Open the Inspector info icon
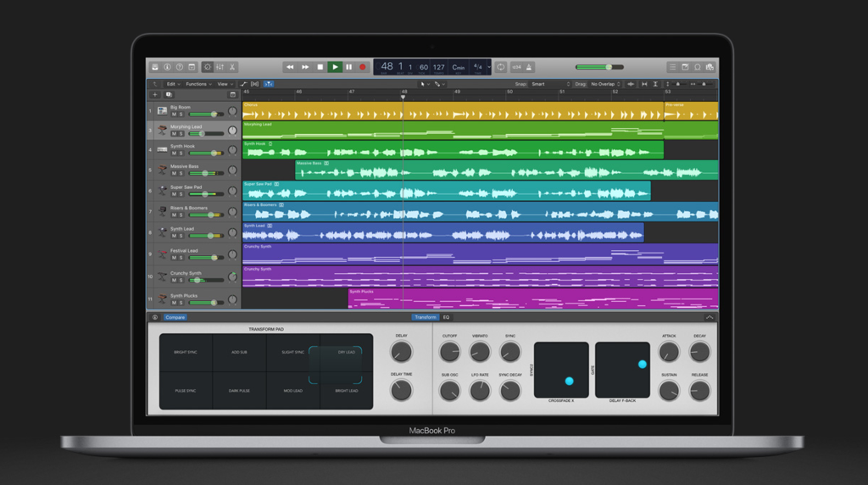 (167, 67)
